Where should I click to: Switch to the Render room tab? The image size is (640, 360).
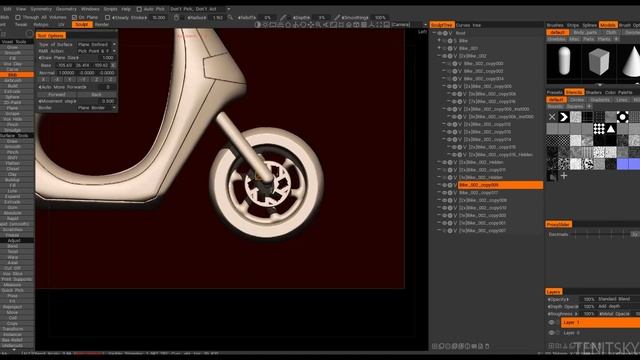click(x=102, y=24)
